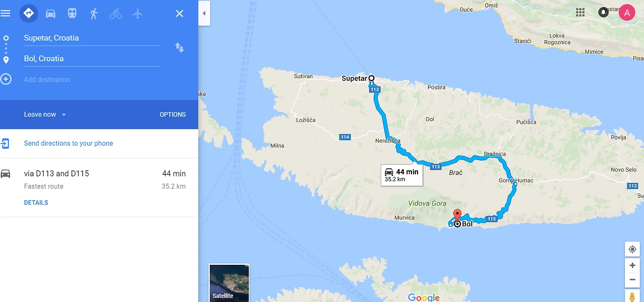644x302 pixels.
Task: Select best travel mode icon
Action: [x=29, y=14]
